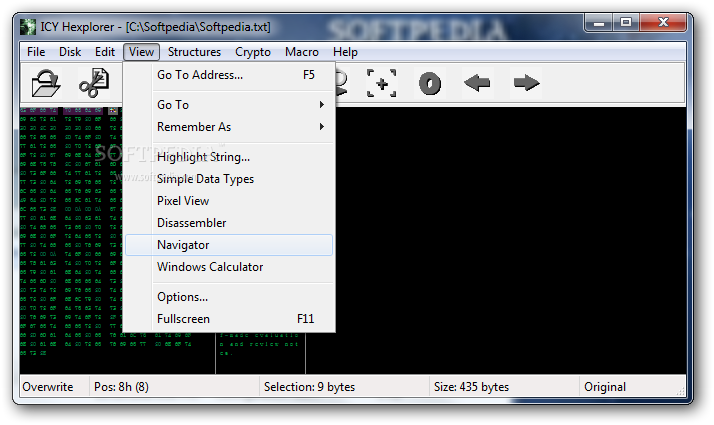Close the ICY Hexplorer window
This screenshot has width=714, height=425.
coord(663,23)
